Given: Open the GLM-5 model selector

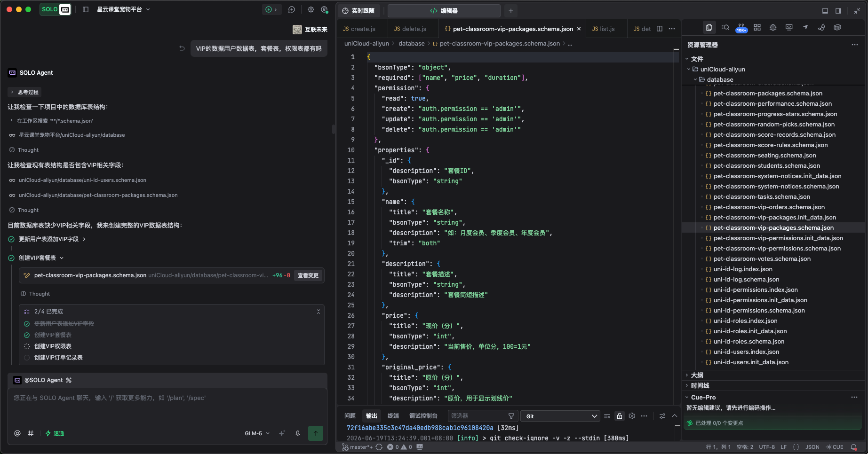Looking at the screenshot, I should 257,433.
